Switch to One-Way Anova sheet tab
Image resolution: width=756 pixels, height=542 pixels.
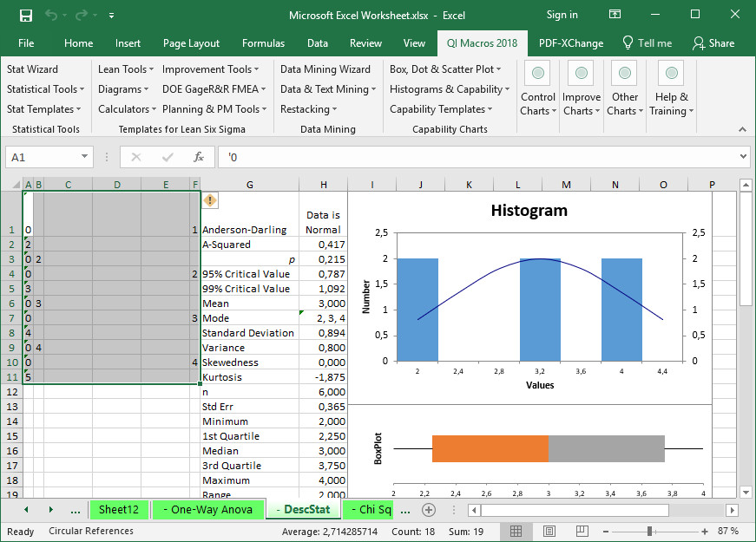(x=207, y=510)
